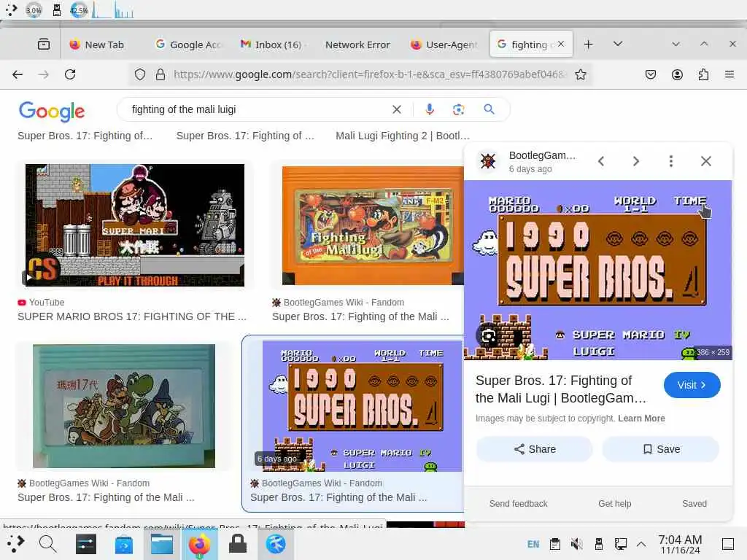
Task: Open the Pocket save icon
Action: 650,74
